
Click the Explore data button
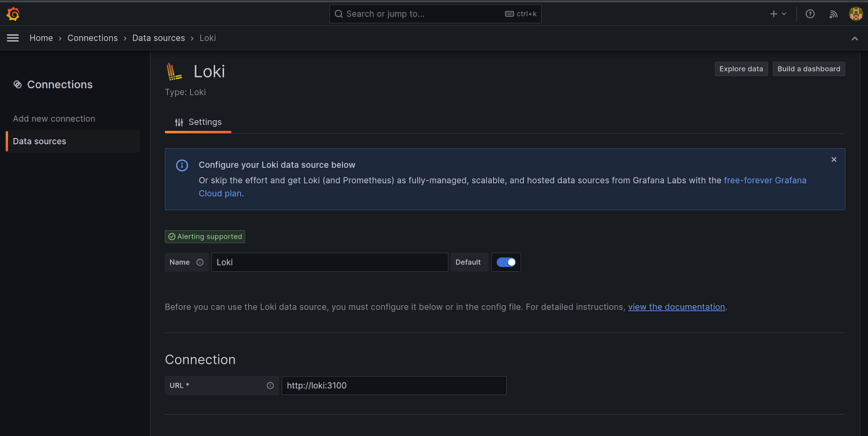741,69
